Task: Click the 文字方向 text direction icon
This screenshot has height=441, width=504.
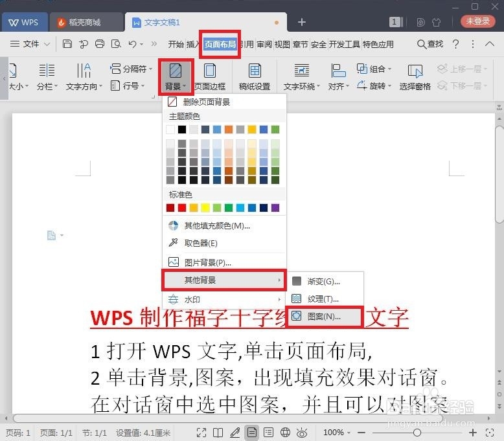Action: [x=84, y=71]
